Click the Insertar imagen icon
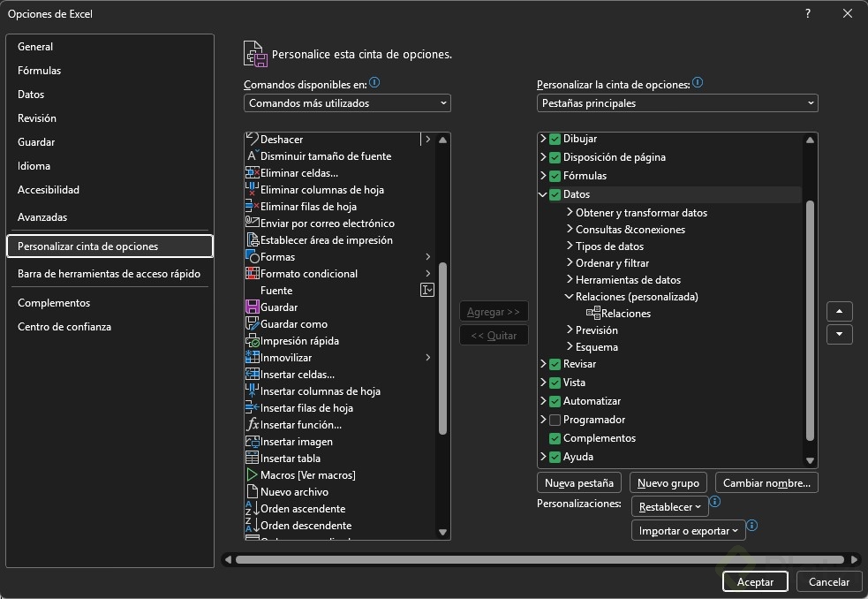The height and width of the screenshot is (599, 868). click(253, 441)
